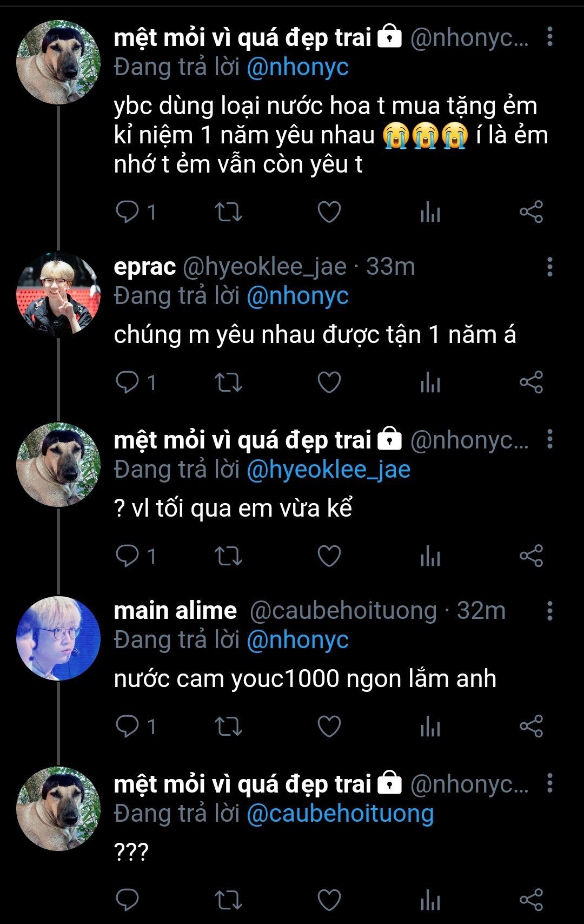This screenshot has width=584, height=924.
Task: Open @caubehoituong mention link
Action: pyautogui.click(x=340, y=814)
